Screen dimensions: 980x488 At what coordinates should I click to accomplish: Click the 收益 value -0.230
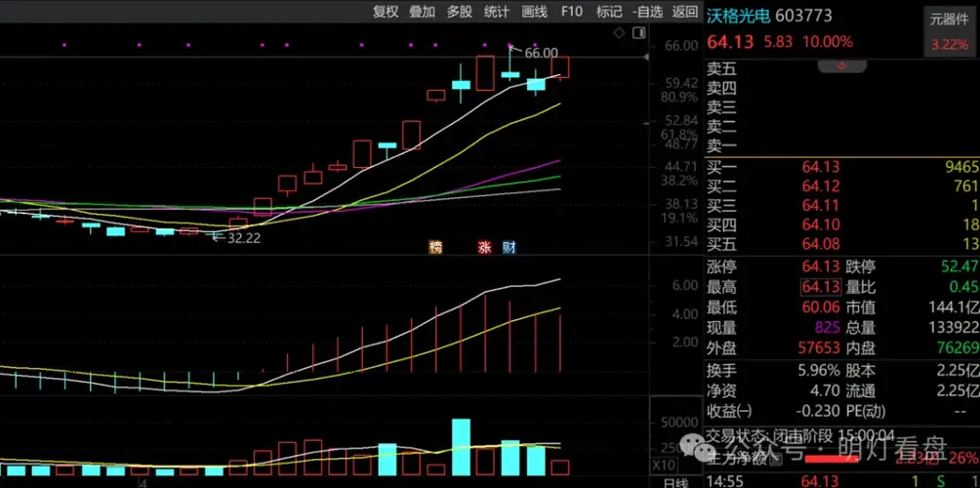pyautogui.click(x=818, y=411)
